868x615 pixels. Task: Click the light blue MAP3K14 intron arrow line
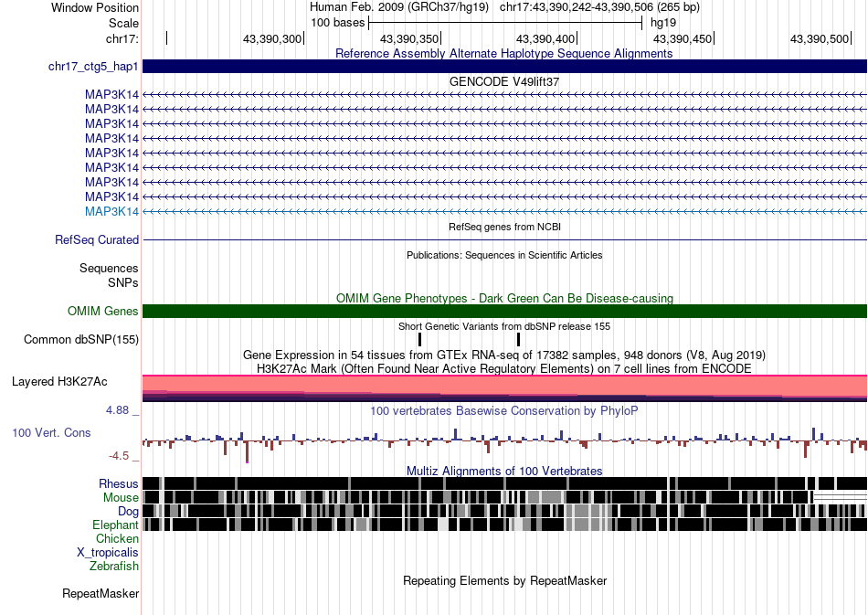tap(505, 211)
